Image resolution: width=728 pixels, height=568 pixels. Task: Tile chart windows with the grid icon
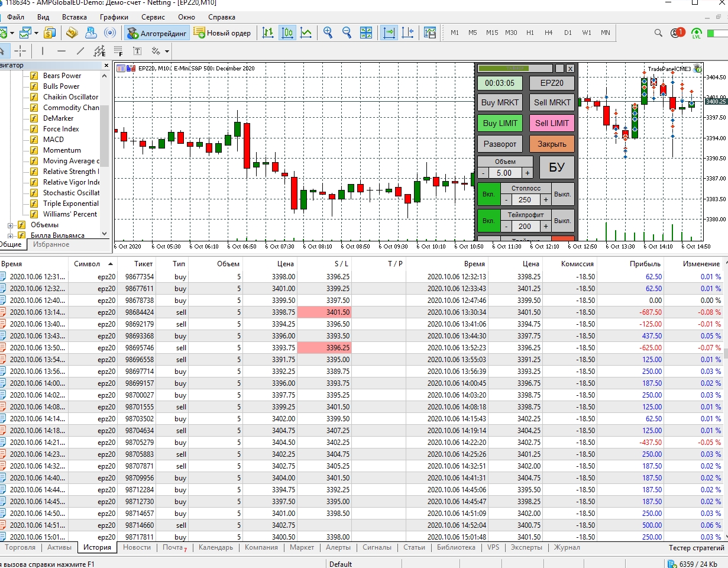tap(366, 33)
